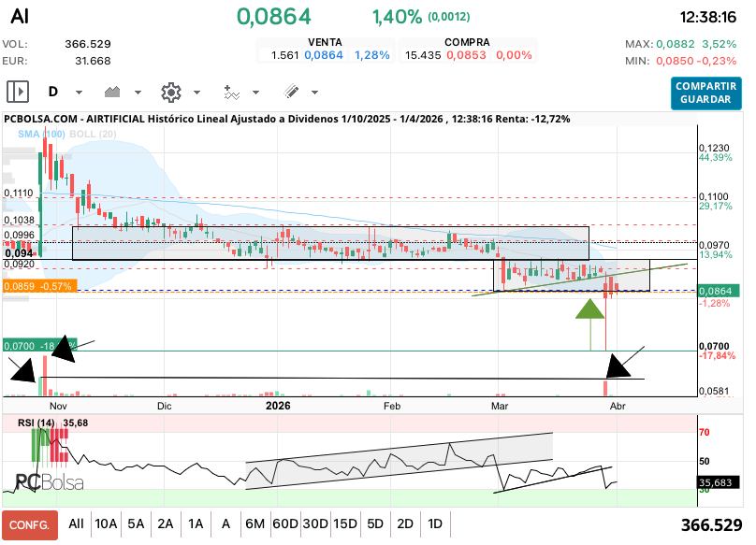This screenshot has width=756, height=545.
Task: Click the green up arrow marker
Action: click(x=589, y=309)
